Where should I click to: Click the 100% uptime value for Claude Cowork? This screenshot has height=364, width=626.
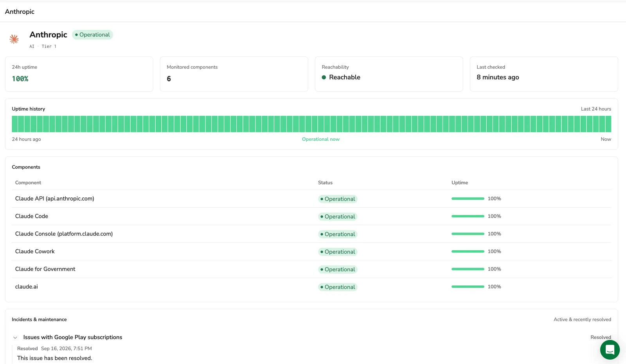[x=494, y=251]
